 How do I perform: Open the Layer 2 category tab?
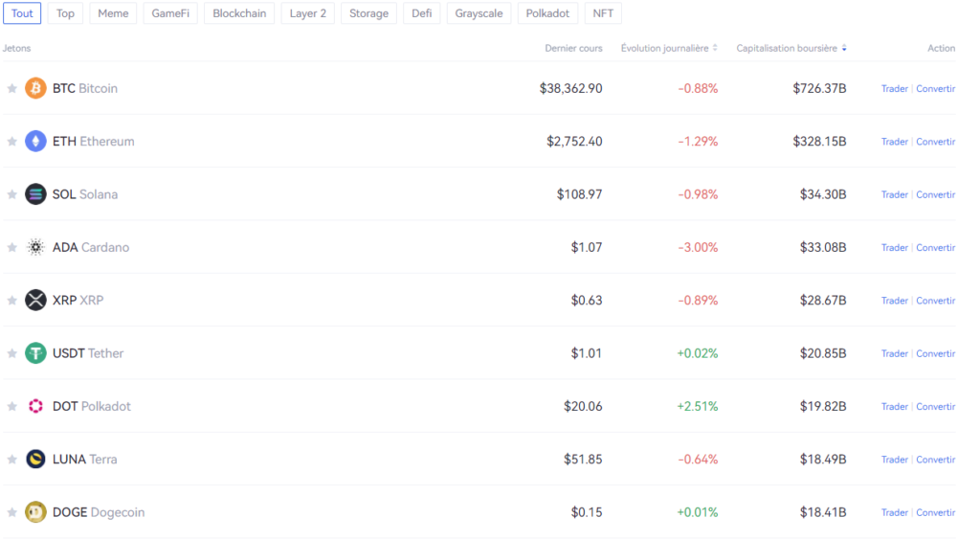point(307,13)
